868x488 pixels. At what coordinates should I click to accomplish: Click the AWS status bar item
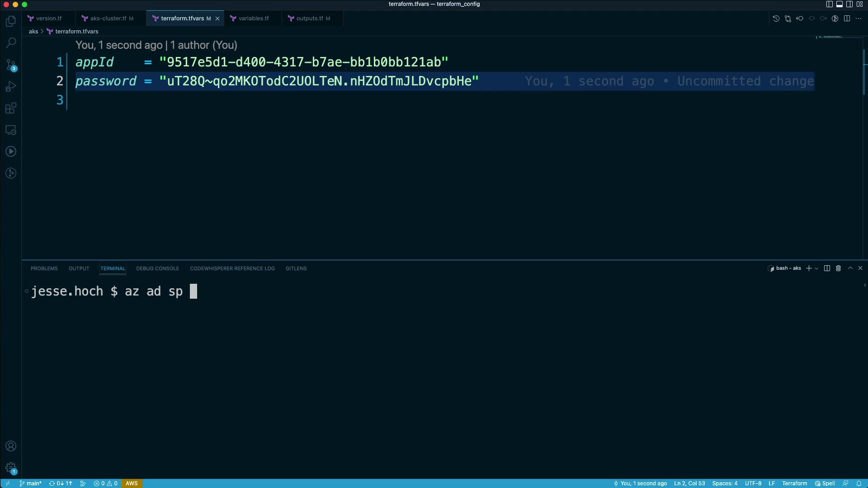point(132,483)
